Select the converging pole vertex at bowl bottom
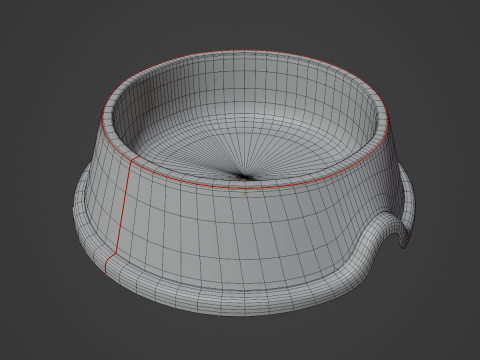Image resolution: width=480 pixels, height=360 pixels. pyautogui.click(x=245, y=177)
